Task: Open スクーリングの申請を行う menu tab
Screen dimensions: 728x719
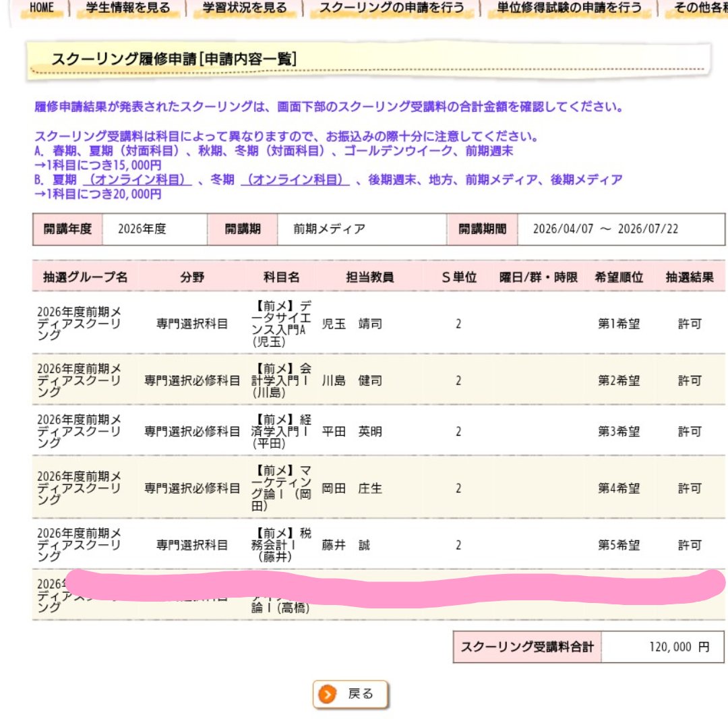Action: [x=392, y=8]
